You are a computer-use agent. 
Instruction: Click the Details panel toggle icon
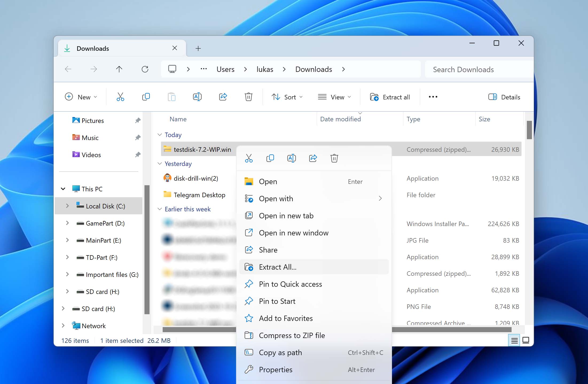tap(492, 96)
